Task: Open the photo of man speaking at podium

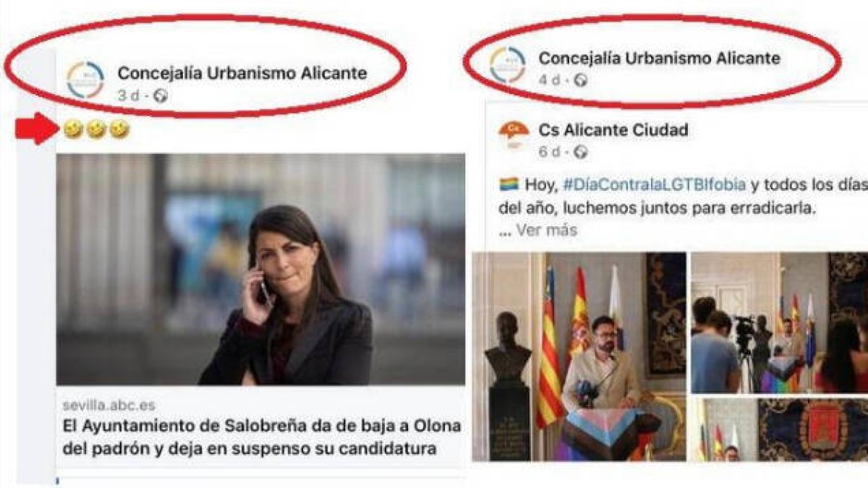Action: (x=579, y=356)
